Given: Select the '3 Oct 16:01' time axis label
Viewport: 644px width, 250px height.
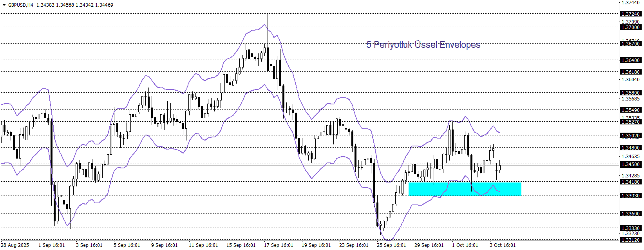Looking at the screenshot, I should tap(502, 245).
